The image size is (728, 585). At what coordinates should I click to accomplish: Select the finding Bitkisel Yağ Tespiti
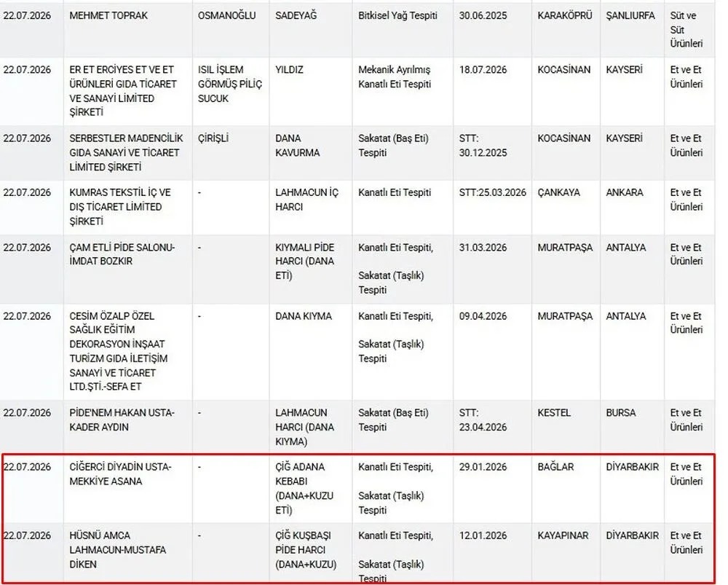pos(397,16)
